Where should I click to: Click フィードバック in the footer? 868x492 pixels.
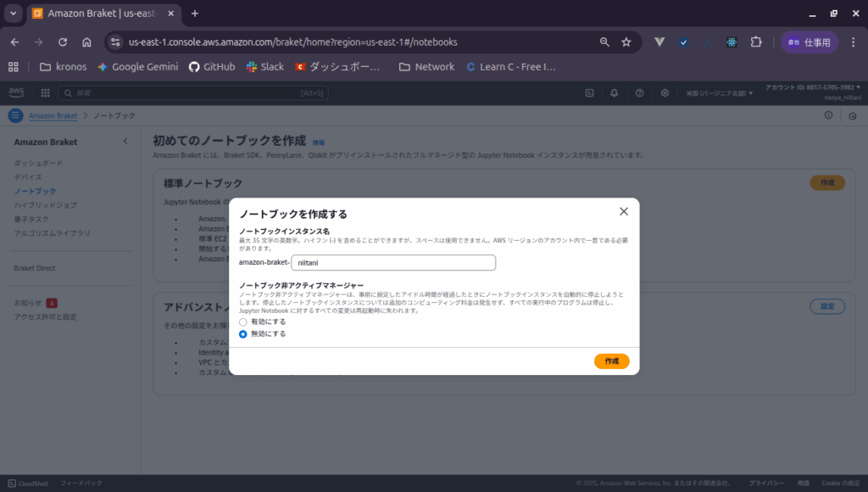click(81, 484)
